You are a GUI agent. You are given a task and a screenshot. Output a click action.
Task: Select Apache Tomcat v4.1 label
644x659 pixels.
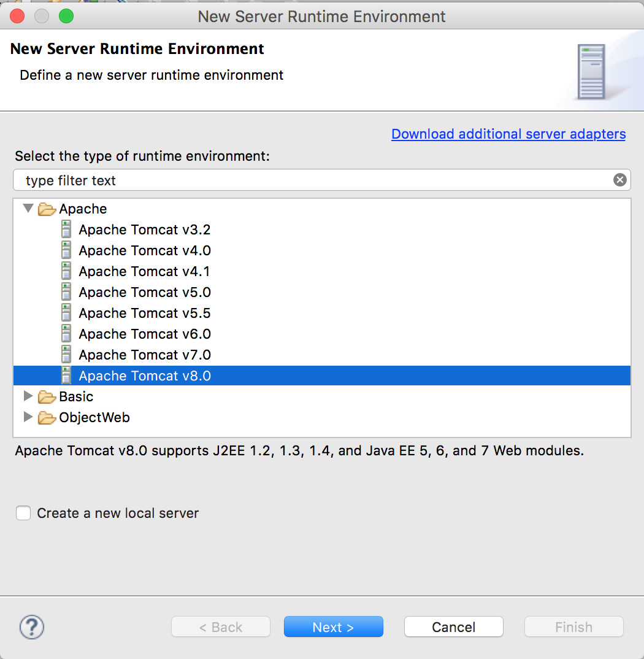tap(144, 271)
